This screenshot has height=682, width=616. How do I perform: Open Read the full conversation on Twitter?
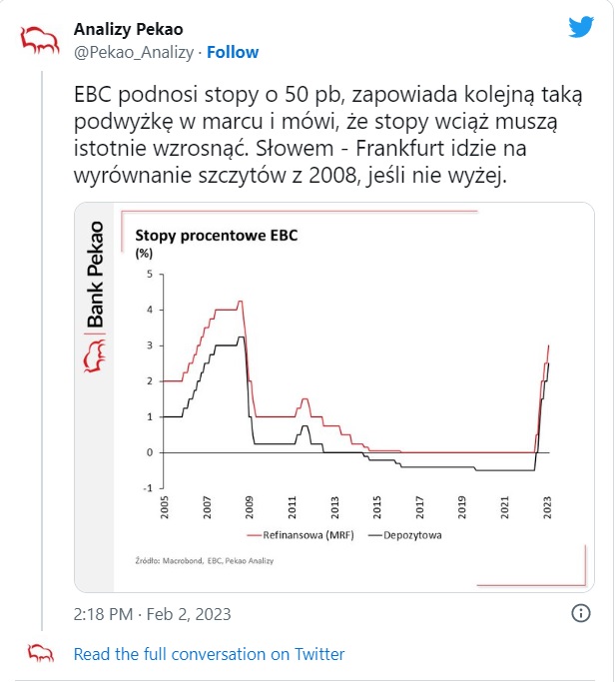[209, 654]
